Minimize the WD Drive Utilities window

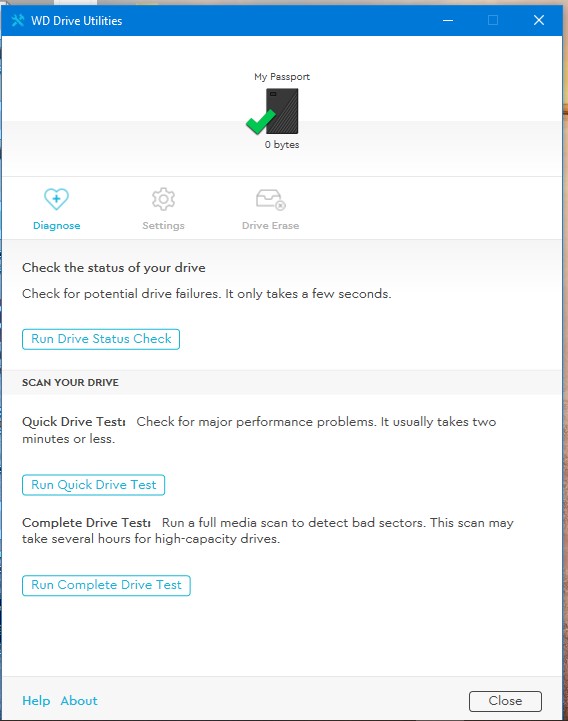(x=448, y=20)
